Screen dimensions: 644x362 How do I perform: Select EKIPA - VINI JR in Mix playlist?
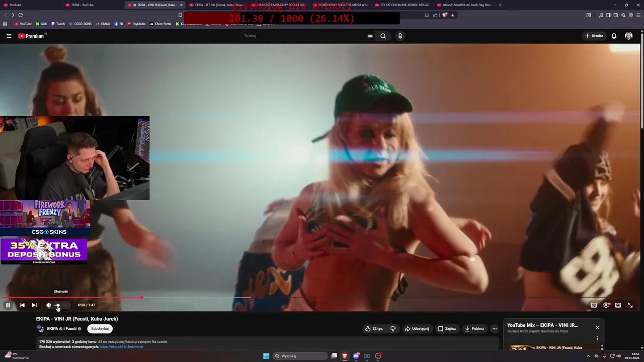tap(553, 347)
